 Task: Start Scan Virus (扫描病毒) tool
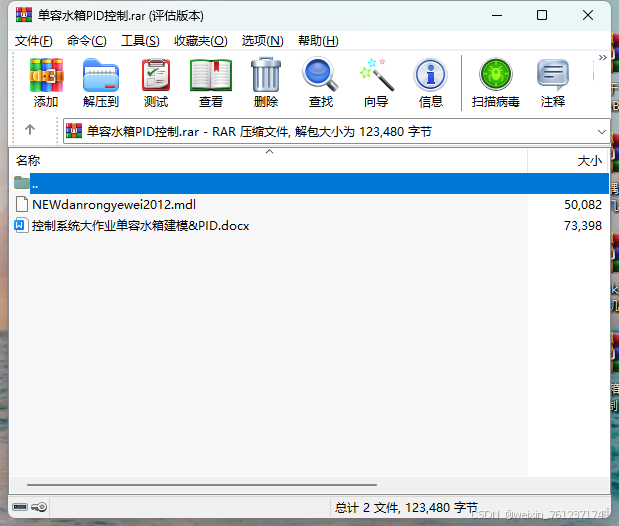pyautogui.click(x=495, y=83)
